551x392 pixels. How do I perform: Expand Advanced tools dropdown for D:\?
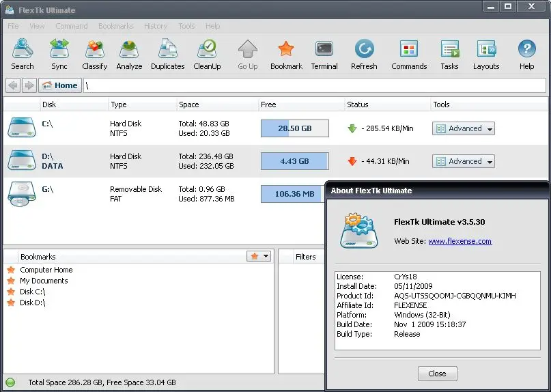coord(464,161)
